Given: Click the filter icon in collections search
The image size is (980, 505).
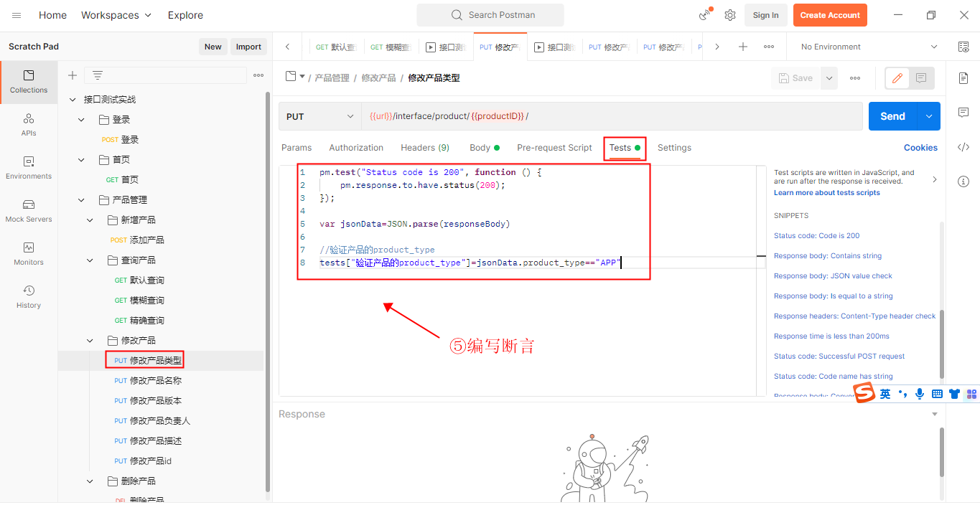Looking at the screenshot, I should click(x=98, y=75).
